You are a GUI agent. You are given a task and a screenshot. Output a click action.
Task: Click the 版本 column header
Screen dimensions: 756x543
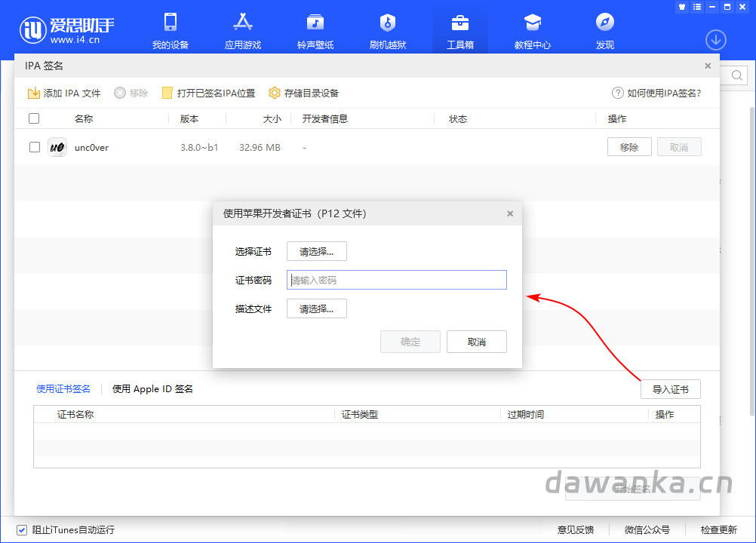tap(189, 118)
